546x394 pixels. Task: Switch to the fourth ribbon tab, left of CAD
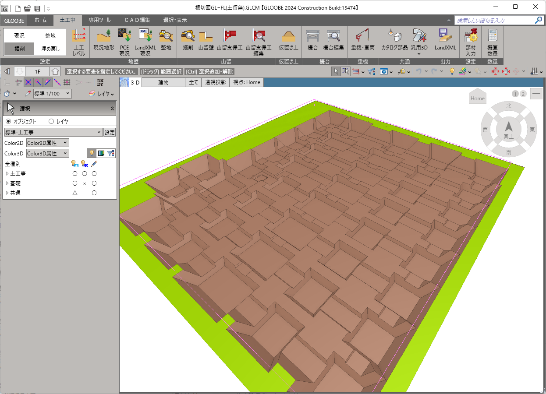pyautogui.click(x=100, y=20)
